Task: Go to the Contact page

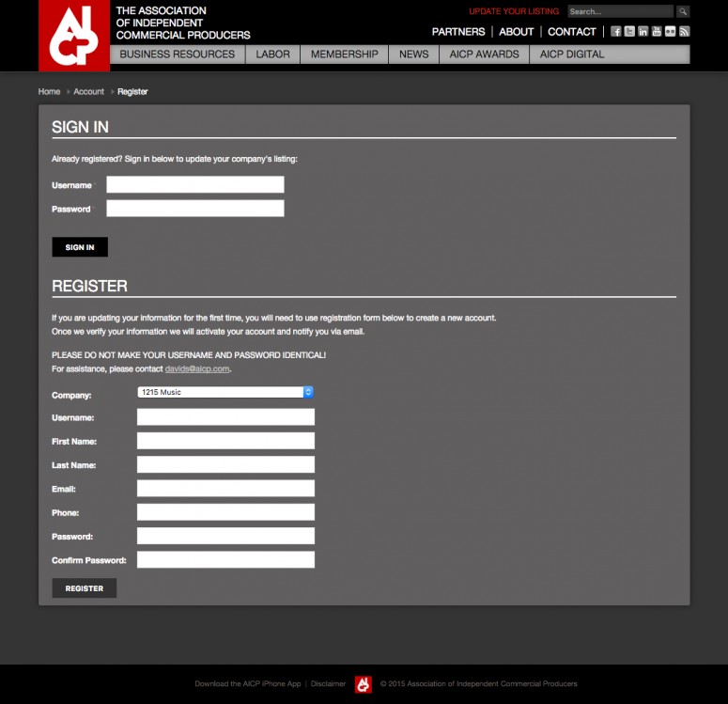Action: pyautogui.click(x=571, y=32)
